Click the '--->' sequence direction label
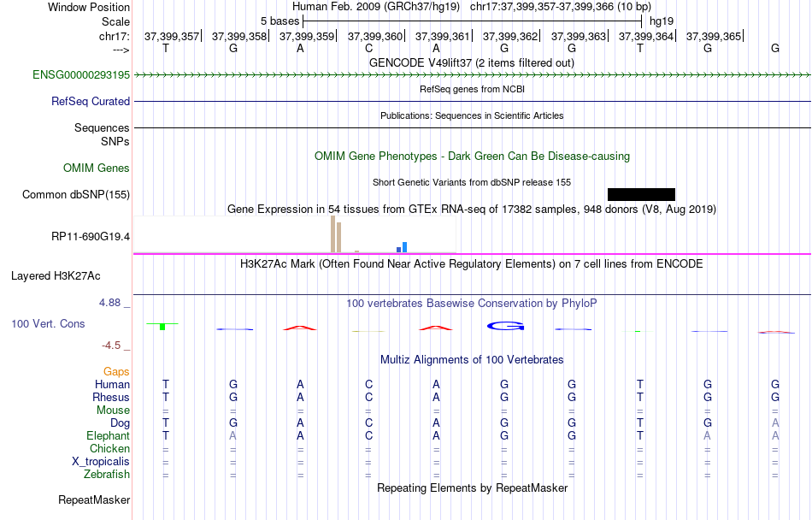 click(121, 50)
